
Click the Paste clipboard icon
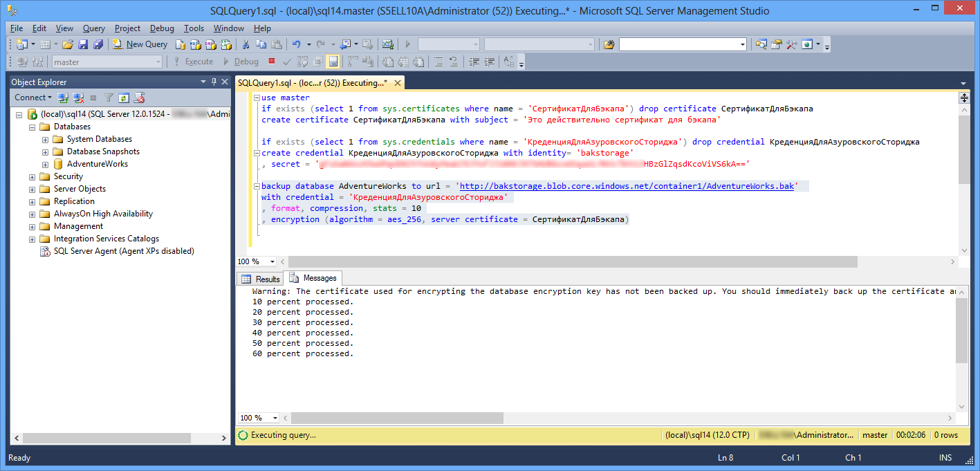[276, 44]
